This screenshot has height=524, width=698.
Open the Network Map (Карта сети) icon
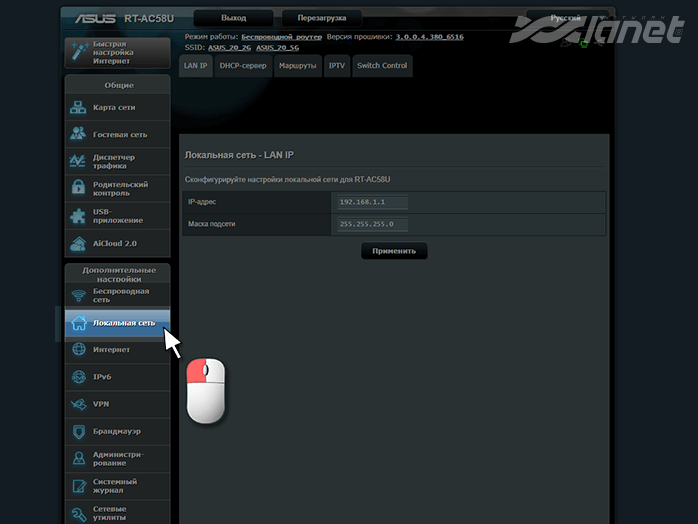(79, 108)
